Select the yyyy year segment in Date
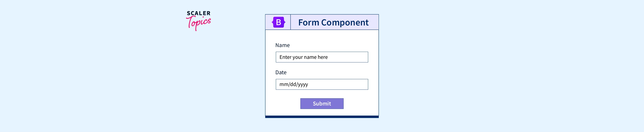 (303, 85)
